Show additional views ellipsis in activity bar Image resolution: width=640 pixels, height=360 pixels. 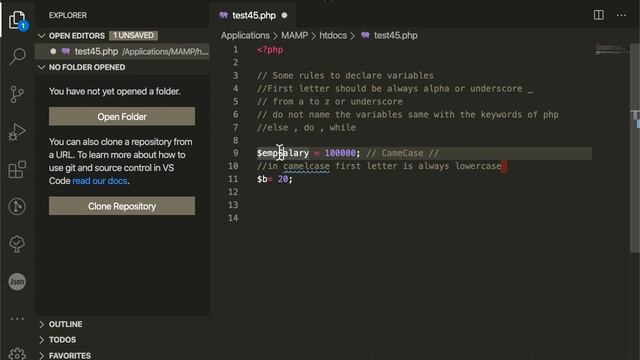pyautogui.click(x=17, y=318)
